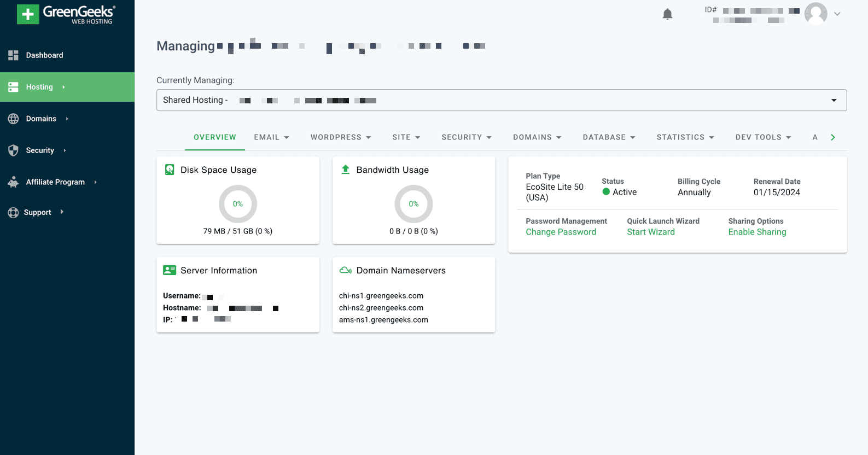Screen dimensions: 868x455
Task: Click the Affiliate Program piggy bank icon
Action: tap(14, 182)
